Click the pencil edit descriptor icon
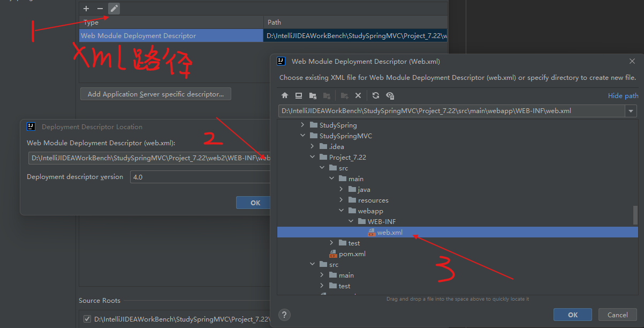 (114, 9)
